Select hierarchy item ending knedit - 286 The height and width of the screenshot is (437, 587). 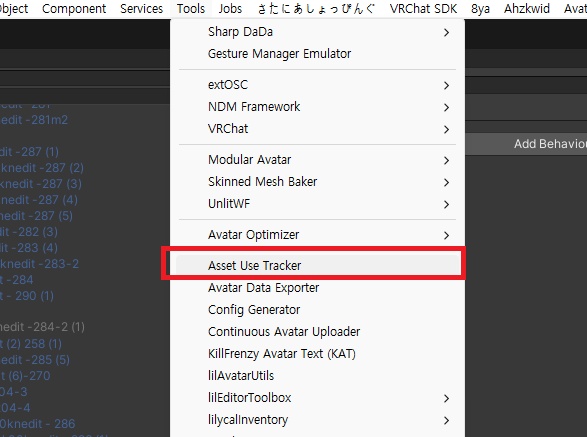click(37, 424)
